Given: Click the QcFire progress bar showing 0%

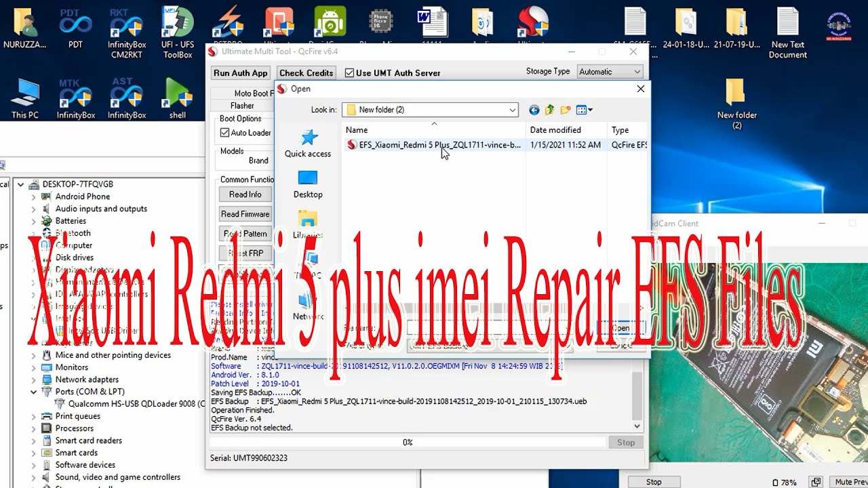Looking at the screenshot, I should [408, 443].
